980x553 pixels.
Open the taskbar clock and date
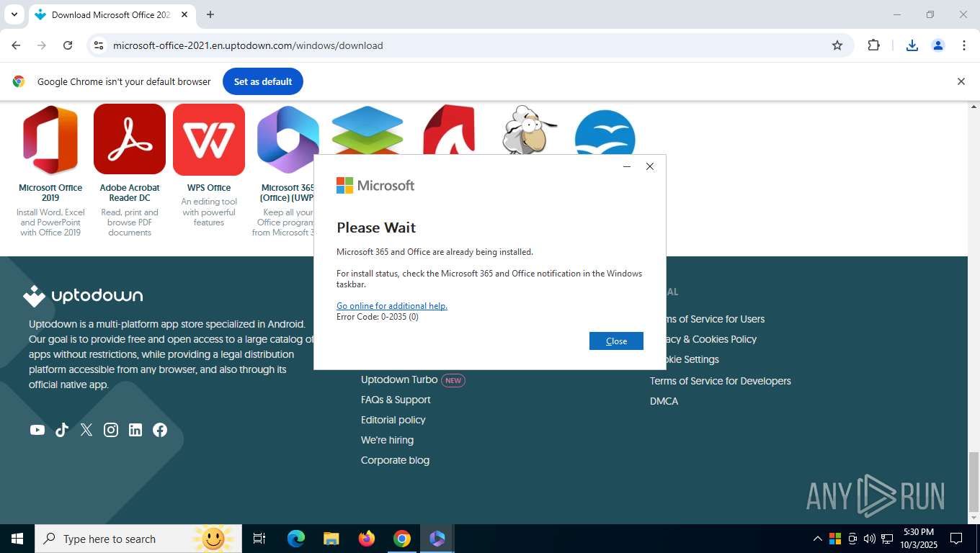[x=918, y=539]
